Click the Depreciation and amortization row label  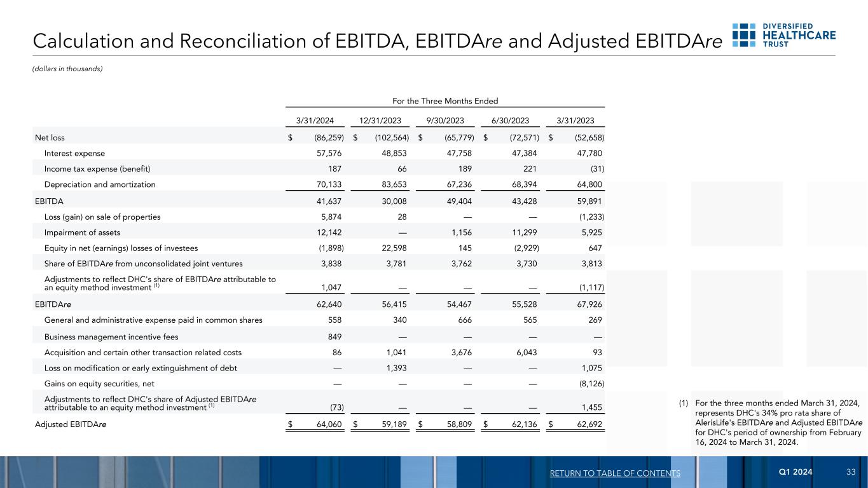tap(100, 184)
